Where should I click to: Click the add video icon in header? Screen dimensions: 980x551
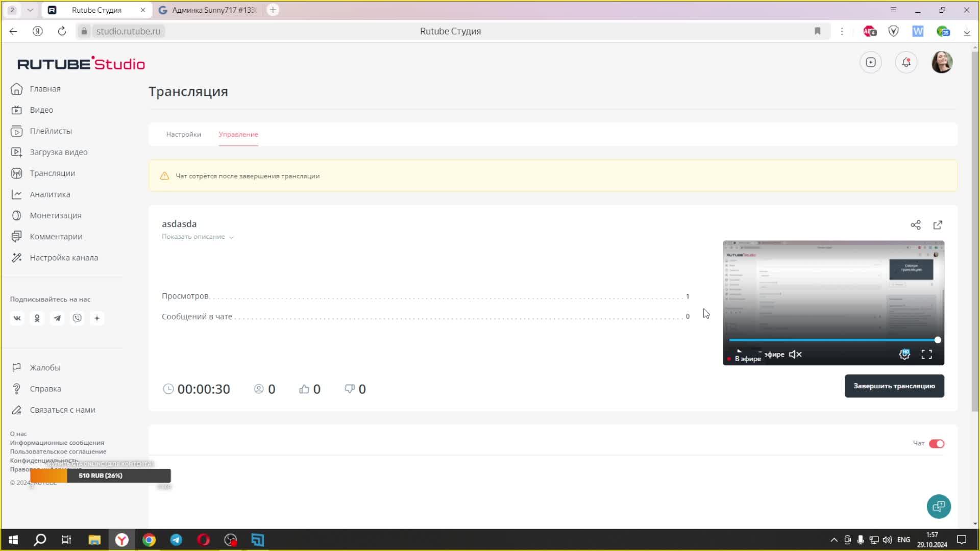point(871,62)
